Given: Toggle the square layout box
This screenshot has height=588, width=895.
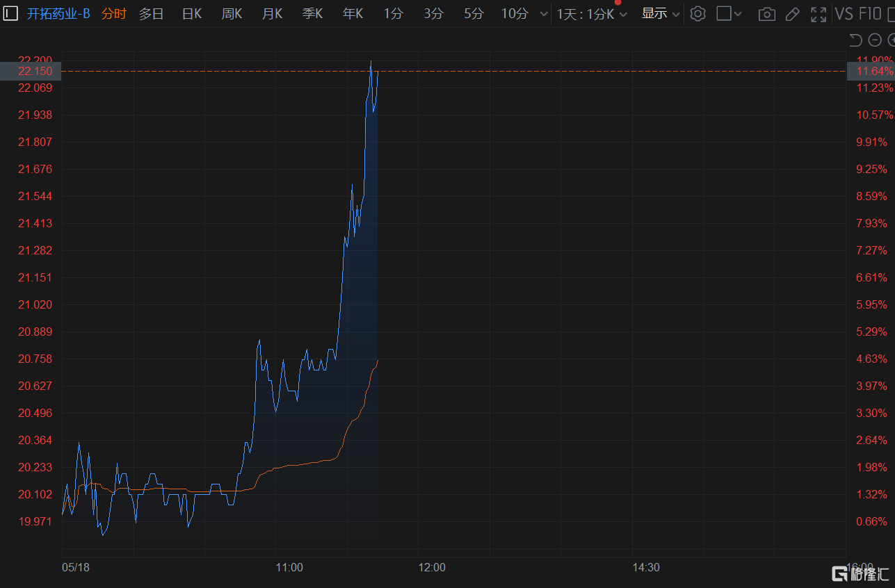Looking at the screenshot, I should [x=724, y=14].
